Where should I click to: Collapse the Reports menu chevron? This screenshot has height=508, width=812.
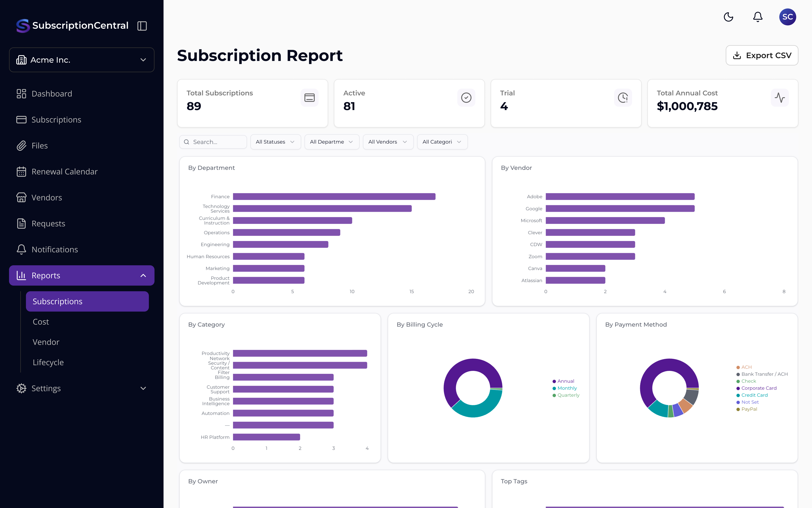click(143, 275)
